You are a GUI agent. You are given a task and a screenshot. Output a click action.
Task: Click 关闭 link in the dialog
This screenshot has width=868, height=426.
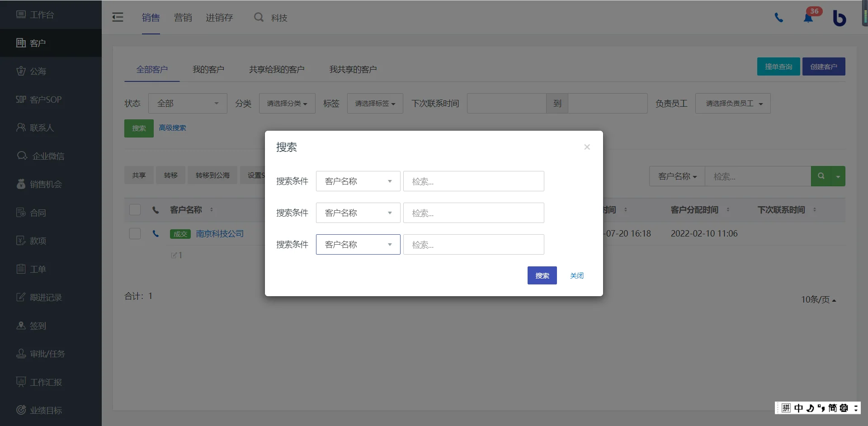pos(577,275)
